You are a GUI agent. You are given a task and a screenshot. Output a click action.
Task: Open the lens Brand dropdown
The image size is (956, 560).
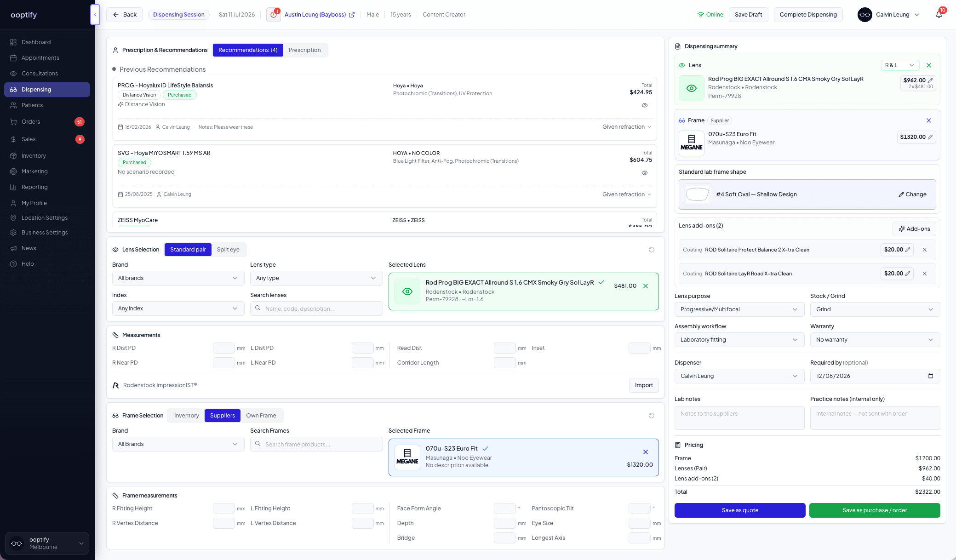tap(178, 278)
